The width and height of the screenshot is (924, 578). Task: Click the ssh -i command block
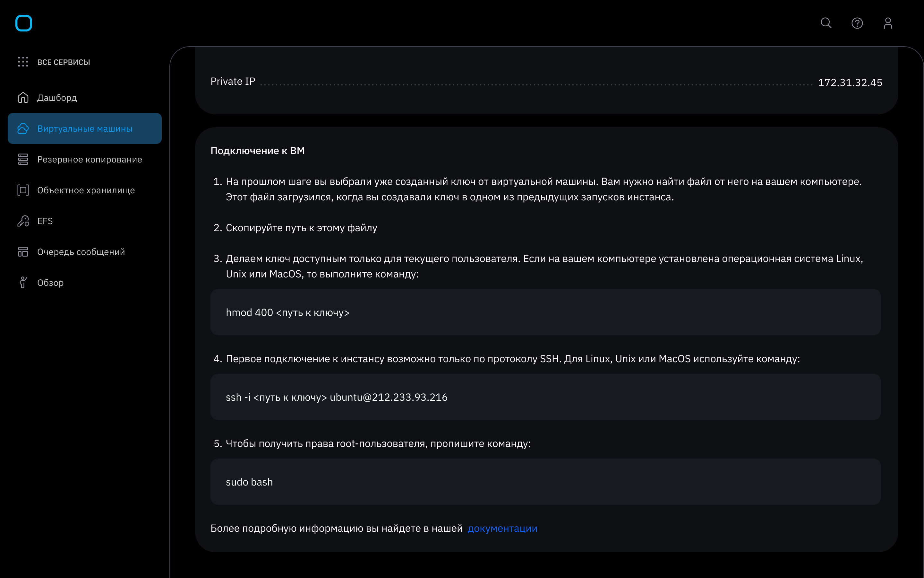[545, 397]
